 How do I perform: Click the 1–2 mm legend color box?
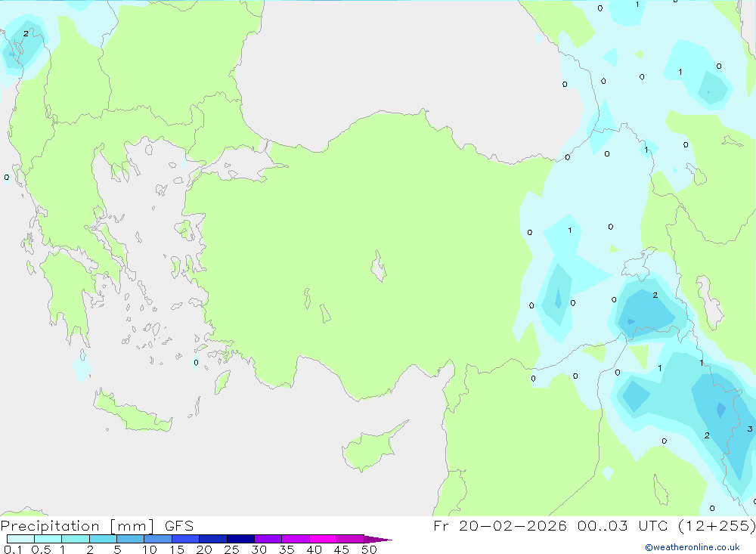[76, 539]
